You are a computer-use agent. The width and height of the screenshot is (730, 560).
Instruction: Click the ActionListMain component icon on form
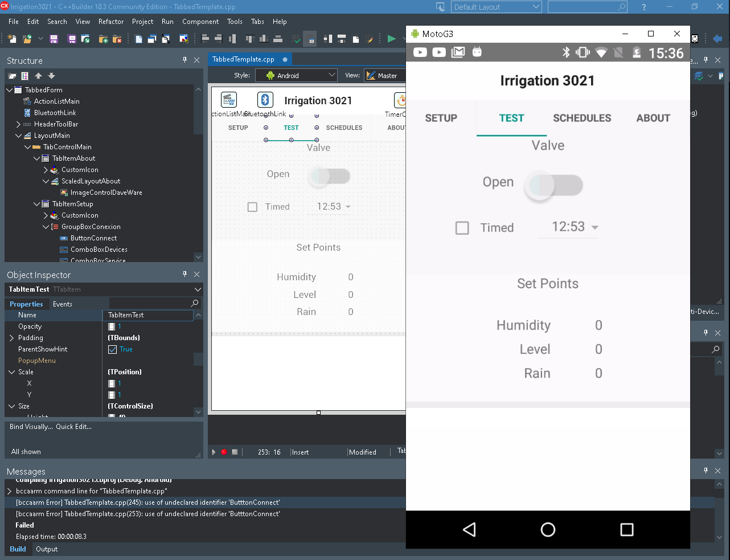[229, 100]
